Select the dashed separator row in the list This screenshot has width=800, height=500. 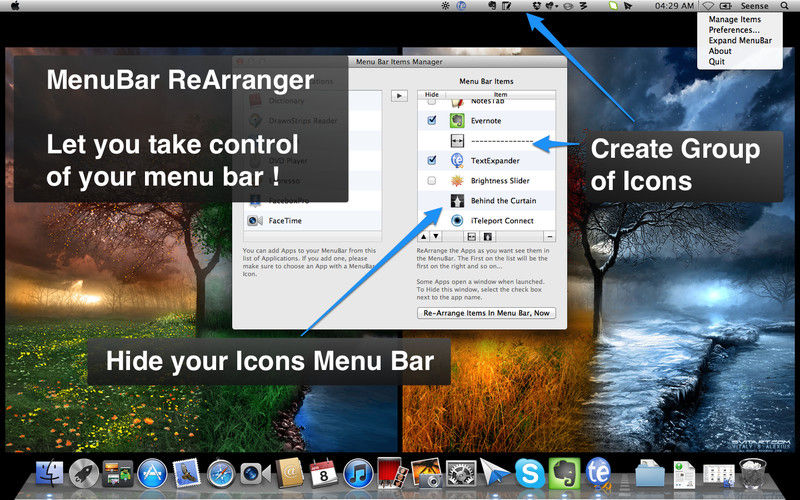pyautogui.click(x=486, y=140)
